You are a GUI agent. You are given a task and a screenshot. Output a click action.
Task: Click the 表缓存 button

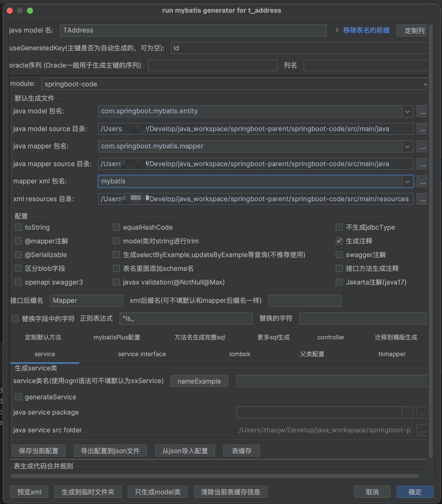[242, 451]
